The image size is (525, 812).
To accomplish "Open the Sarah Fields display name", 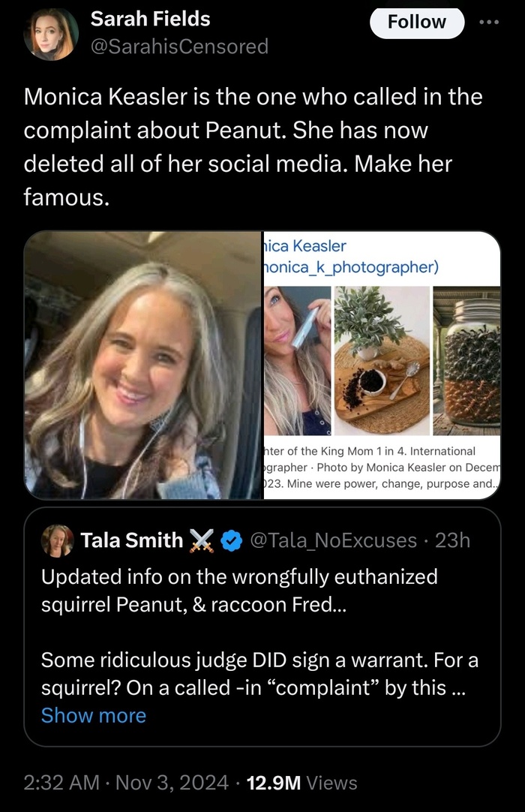I will pyautogui.click(x=150, y=19).
